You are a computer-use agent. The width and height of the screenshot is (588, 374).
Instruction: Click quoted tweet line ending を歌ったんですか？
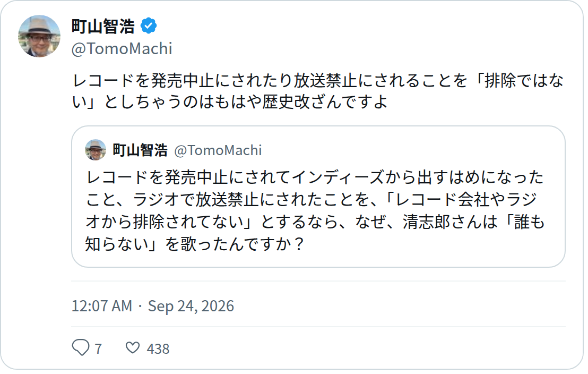[195, 244]
